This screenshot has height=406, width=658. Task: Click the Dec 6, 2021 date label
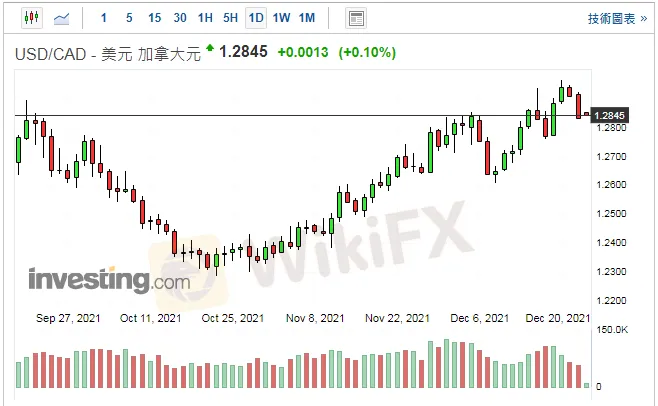point(480,318)
